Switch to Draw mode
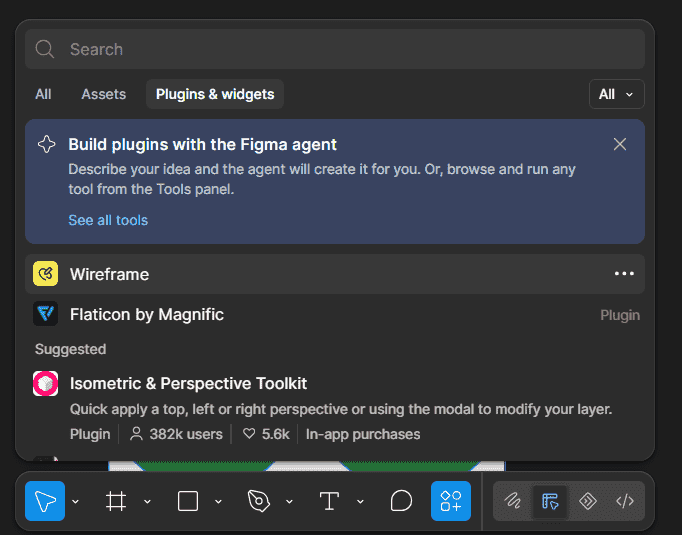The image size is (682, 535). click(512, 501)
